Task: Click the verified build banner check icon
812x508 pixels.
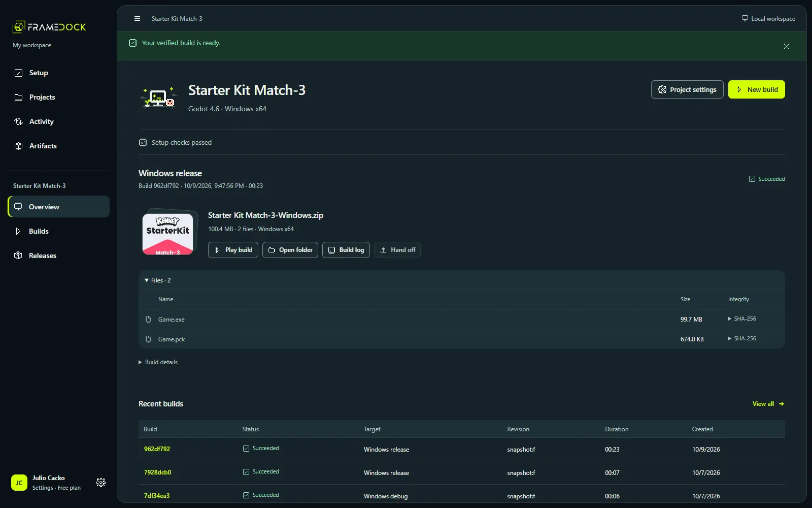Action: coord(133,43)
